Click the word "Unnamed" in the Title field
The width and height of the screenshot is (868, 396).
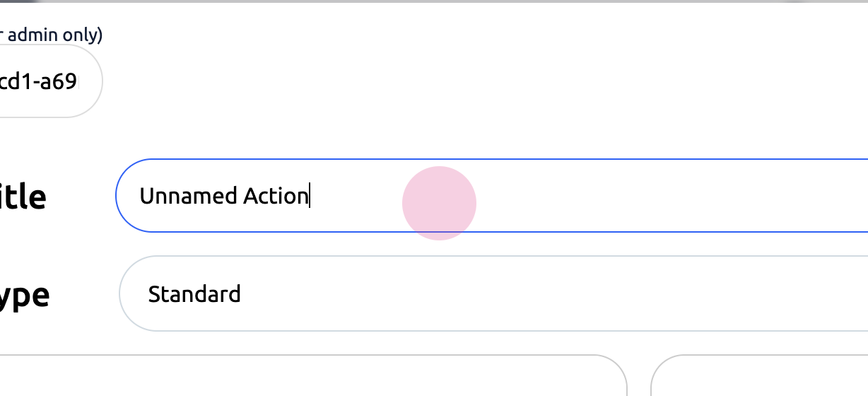[189, 196]
